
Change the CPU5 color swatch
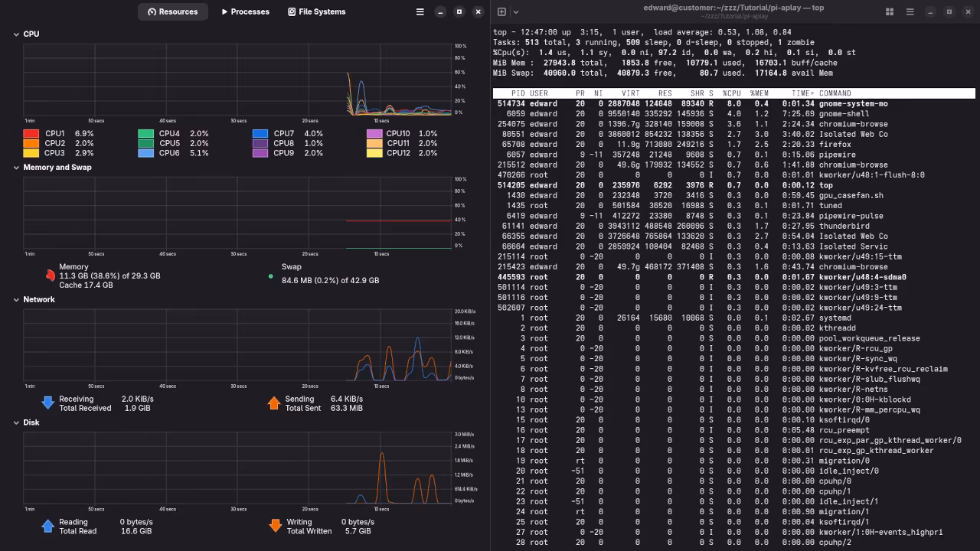146,143
